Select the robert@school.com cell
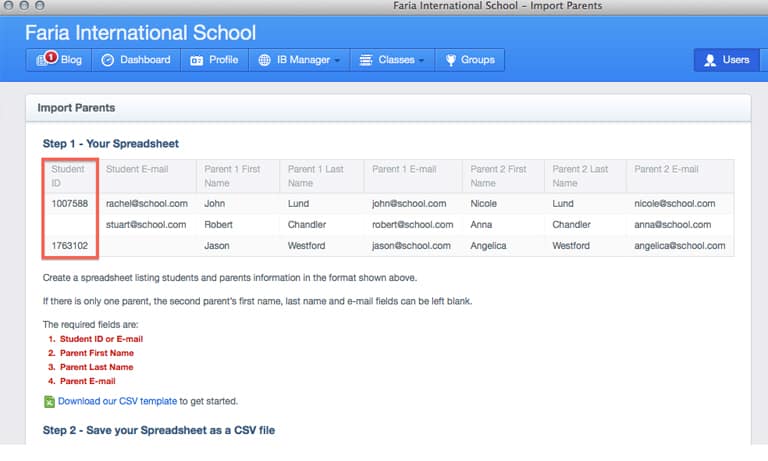The width and height of the screenshot is (768, 461). 412,225
